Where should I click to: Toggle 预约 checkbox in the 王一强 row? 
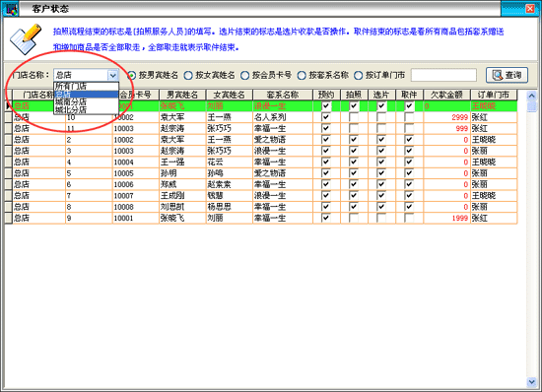pos(325,162)
